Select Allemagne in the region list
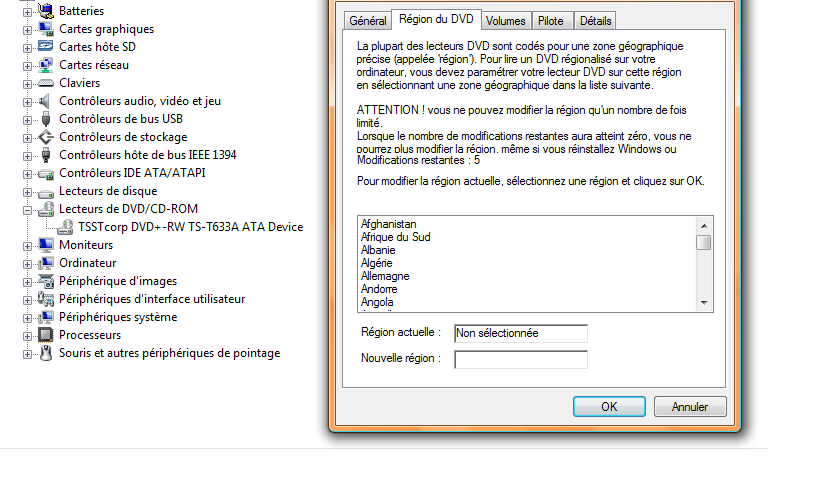Screen dimensions: 831x498 (x=385, y=276)
